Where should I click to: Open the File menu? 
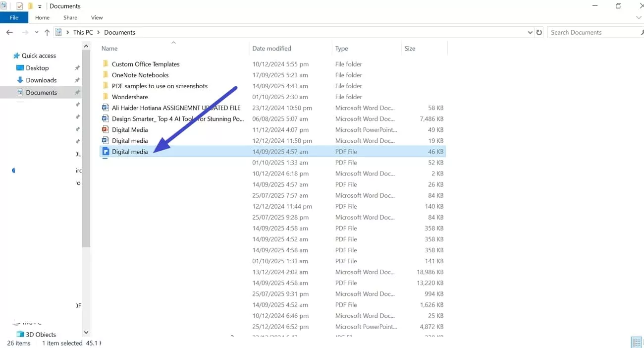click(14, 17)
